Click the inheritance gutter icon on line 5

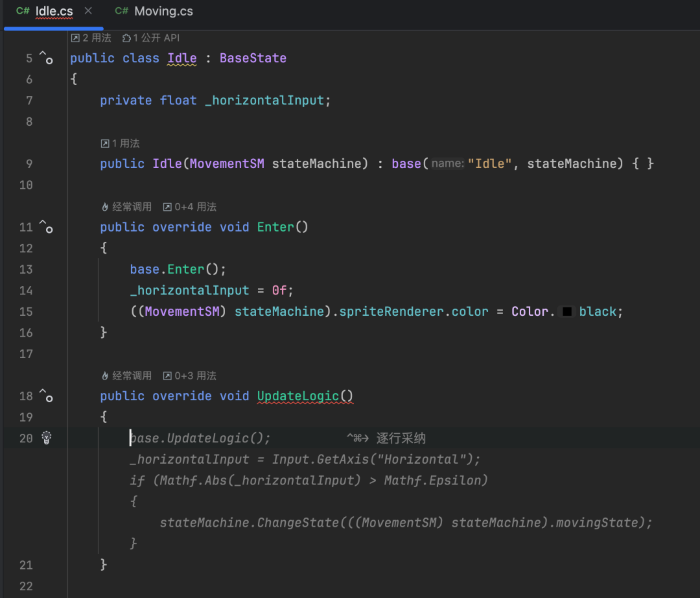(x=46, y=57)
